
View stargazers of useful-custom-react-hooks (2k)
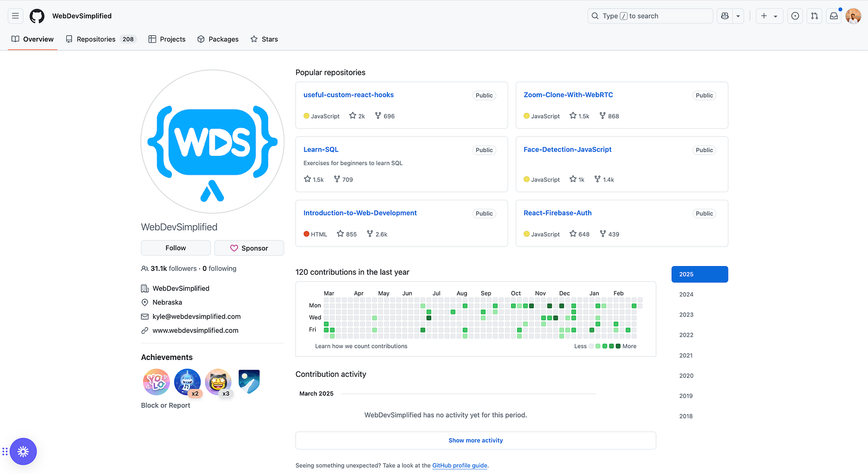pos(357,116)
